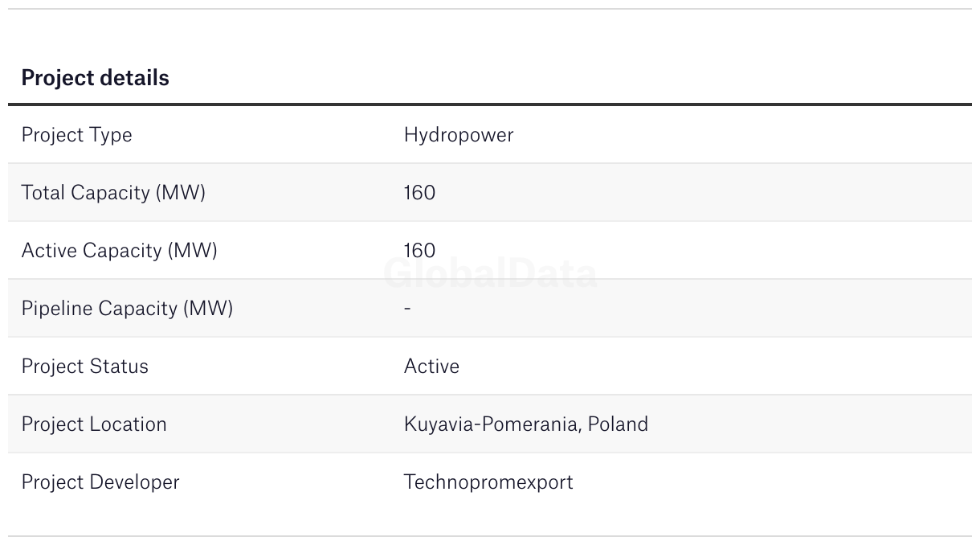The width and height of the screenshot is (980, 545).
Task: Select the Total Capacity (MW) label
Action: (113, 193)
